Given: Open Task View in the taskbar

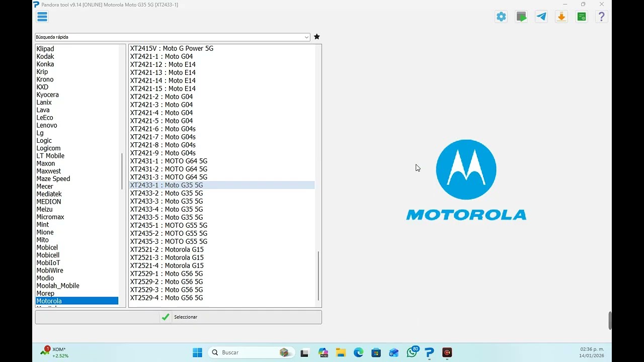Looking at the screenshot, I should pos(304,353).
